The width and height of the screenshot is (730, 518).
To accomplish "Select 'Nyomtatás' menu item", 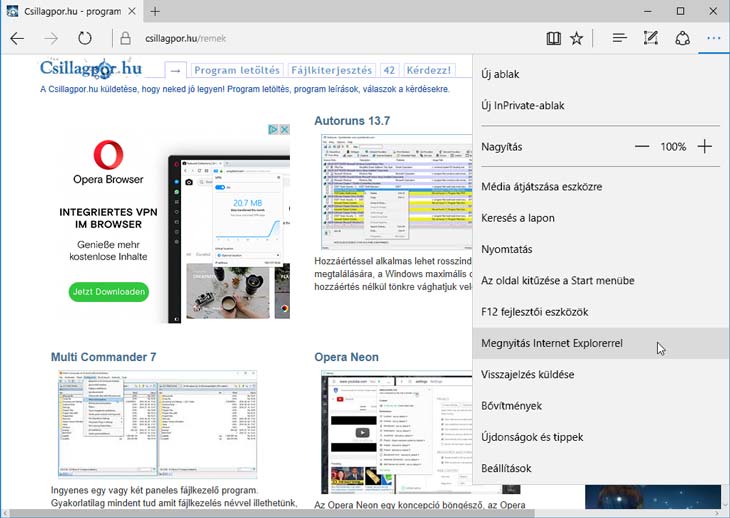I will pos(507,249).
